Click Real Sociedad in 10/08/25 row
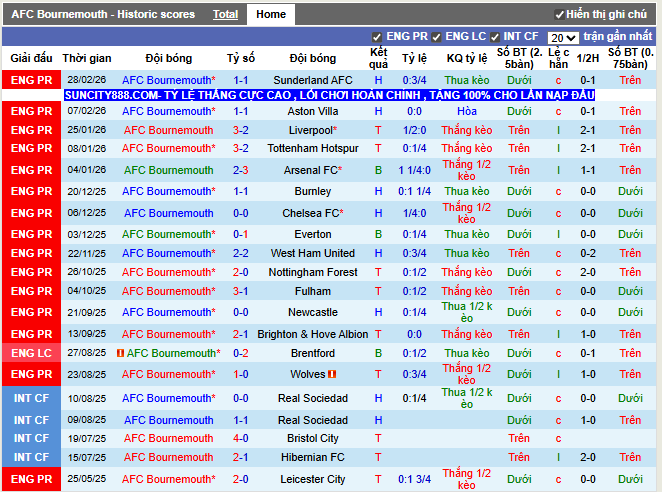662x492 pixels. 313,398
